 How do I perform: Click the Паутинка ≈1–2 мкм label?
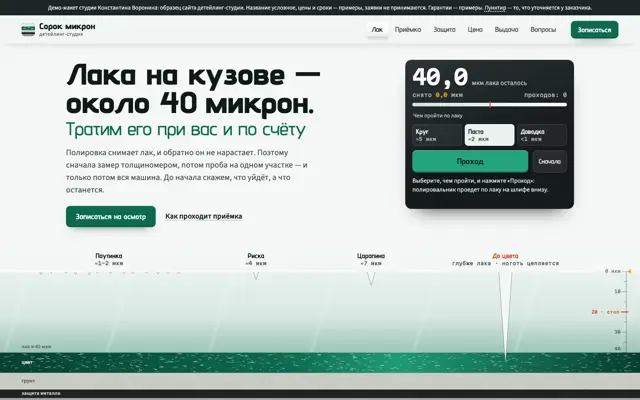point(109,259)
